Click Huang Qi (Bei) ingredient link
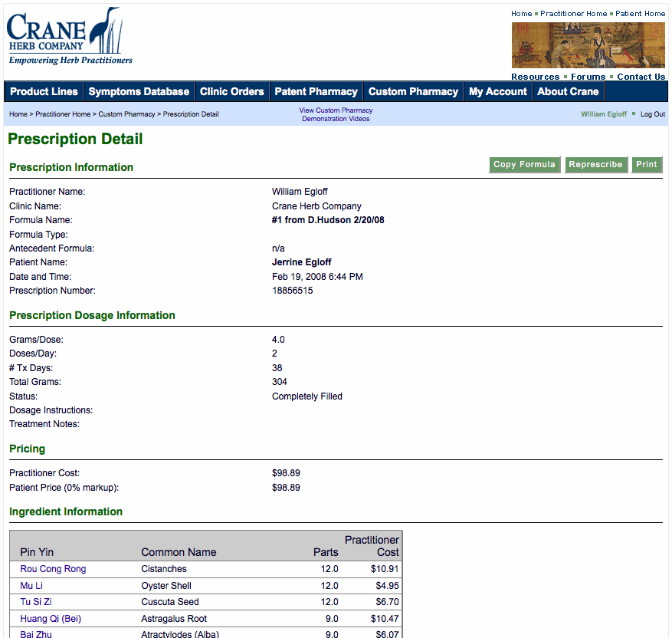672x638 pixels. [x=51, y=619]
